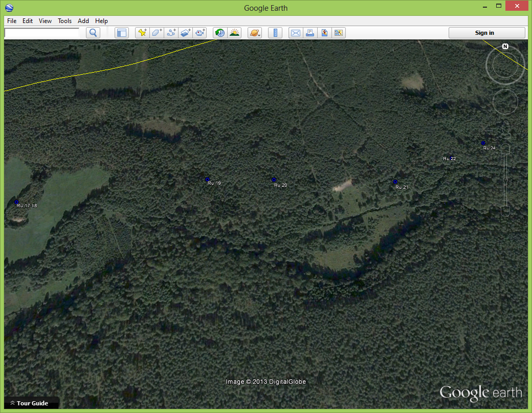Click the Ru 20 placemark
The height and width of the screenshot is (413, 532).
pyautogui.click(x=274, y=180)
